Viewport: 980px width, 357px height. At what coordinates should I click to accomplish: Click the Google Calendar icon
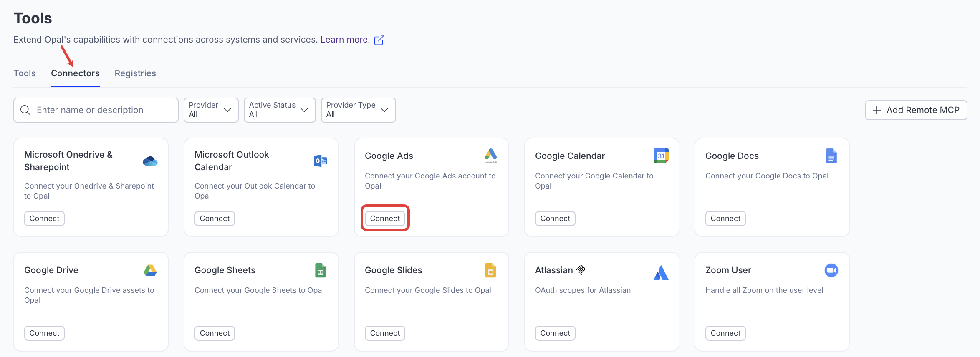click(x=661, y=156)
